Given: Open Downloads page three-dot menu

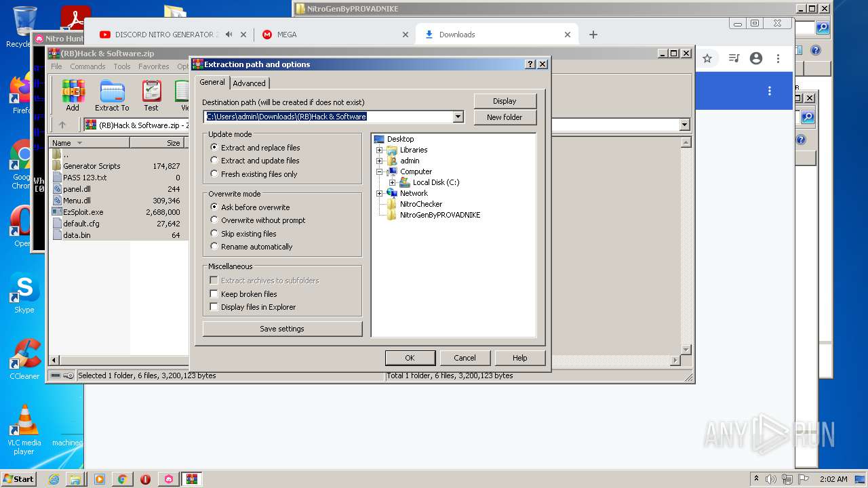Looking at the screenshot, I should pyautogui.click(x=770, y=91).
